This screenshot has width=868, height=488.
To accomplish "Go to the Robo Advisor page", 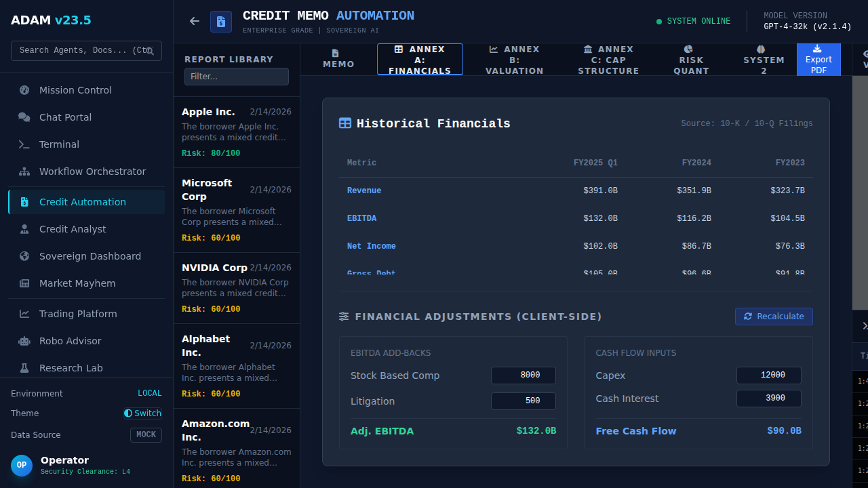I will pos(70,341).
